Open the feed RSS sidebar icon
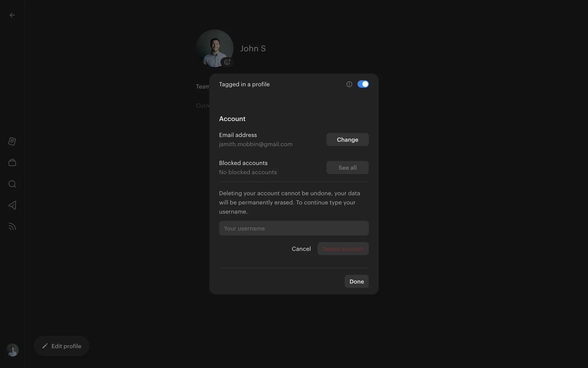Viewport: 588px width, 368px height. pyautogui.click(x=12, y=227)
